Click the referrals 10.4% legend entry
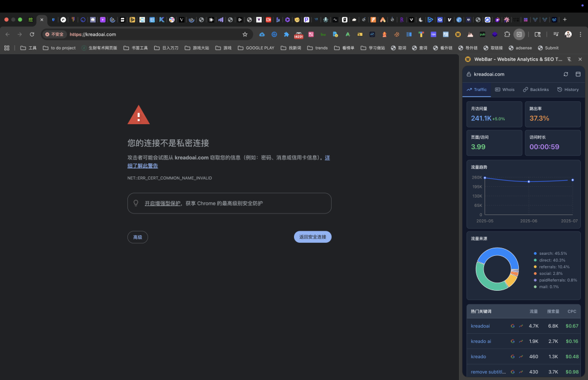 (x=552, y=267)
